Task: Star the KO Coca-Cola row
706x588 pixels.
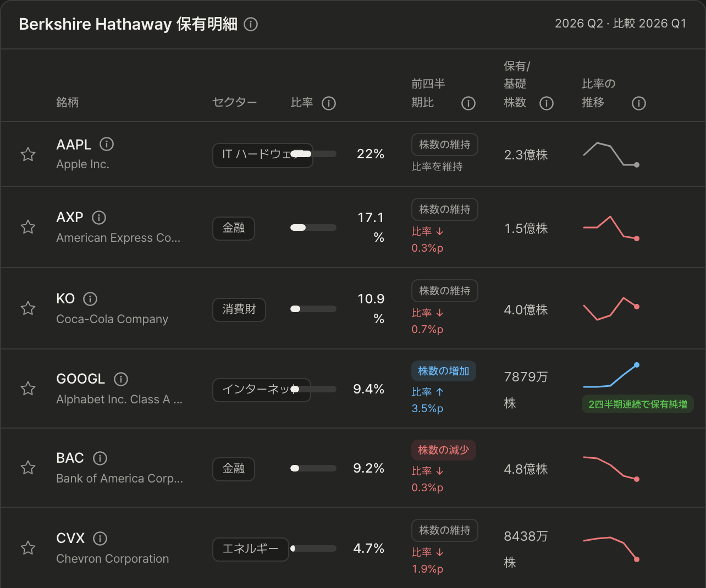Action: [28, 308]
